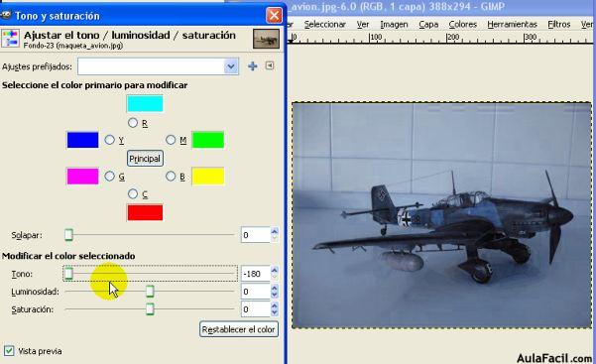Decrease Saturación value with down arrow

pyautogui.click(x=275, y=313)
